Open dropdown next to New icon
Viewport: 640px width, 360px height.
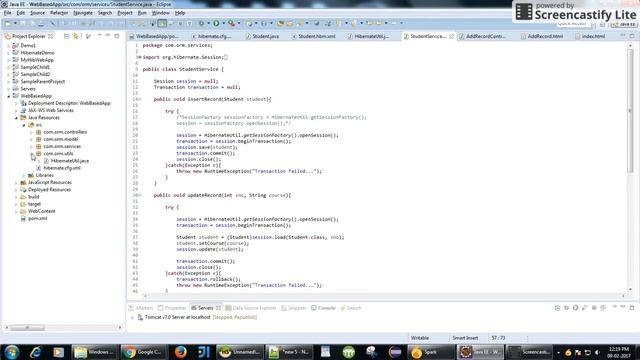pyautogui.click(x=15, y=23)
